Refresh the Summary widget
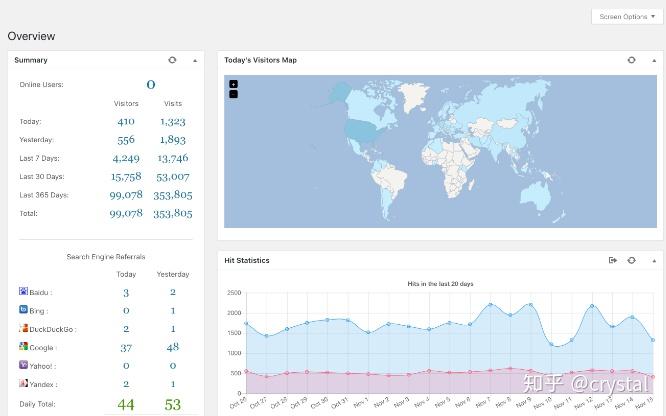 click(x=172, y=60)
